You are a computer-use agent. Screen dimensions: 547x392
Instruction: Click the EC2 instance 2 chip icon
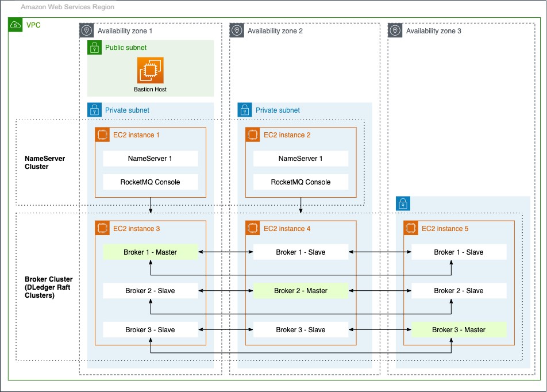coord(253,134)
